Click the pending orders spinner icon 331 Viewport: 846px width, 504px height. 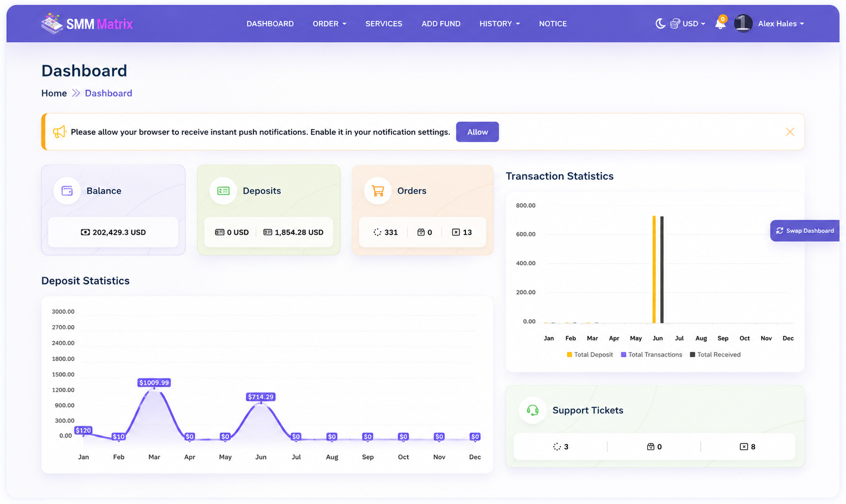coord(377,232)
